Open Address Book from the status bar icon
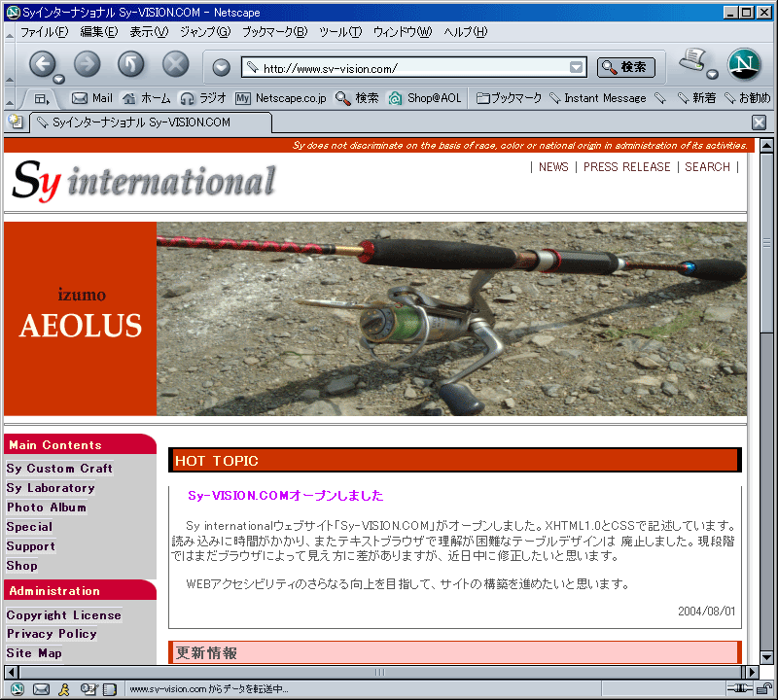778x700 pixels. click(x=110, y=689)
